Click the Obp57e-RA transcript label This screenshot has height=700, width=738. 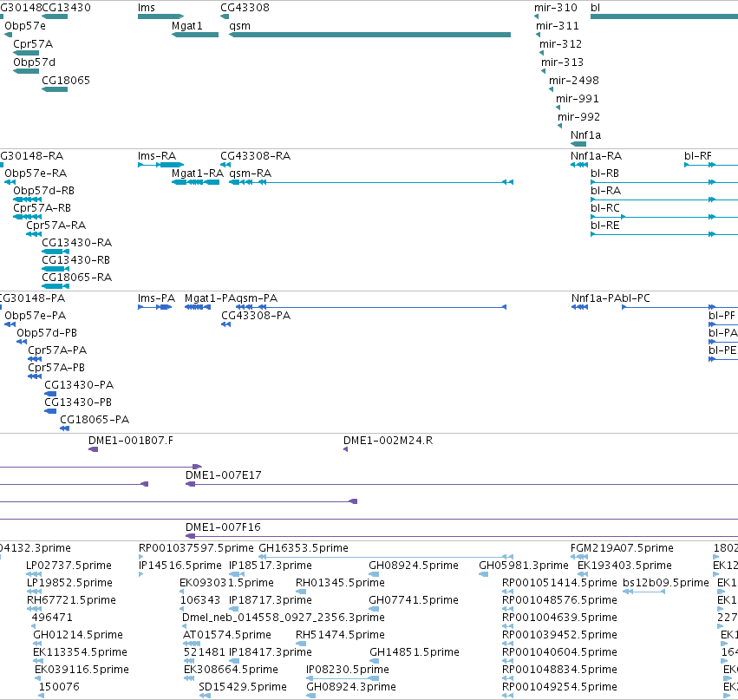36,173
